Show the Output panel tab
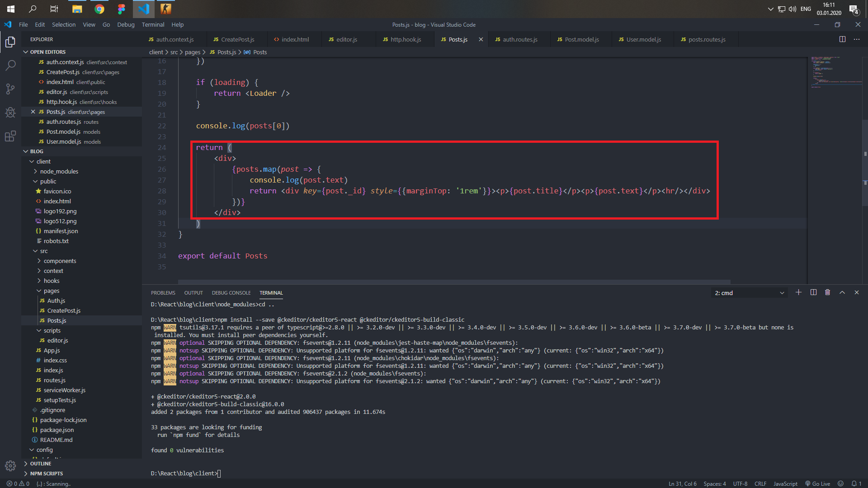The image size is (868, 488). (193, 293)
